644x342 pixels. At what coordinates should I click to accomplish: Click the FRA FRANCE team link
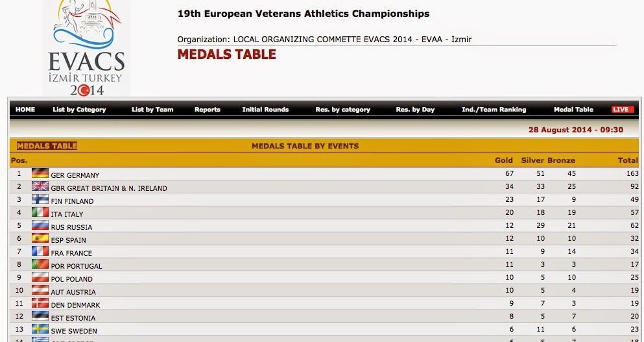tap(71, 253)
